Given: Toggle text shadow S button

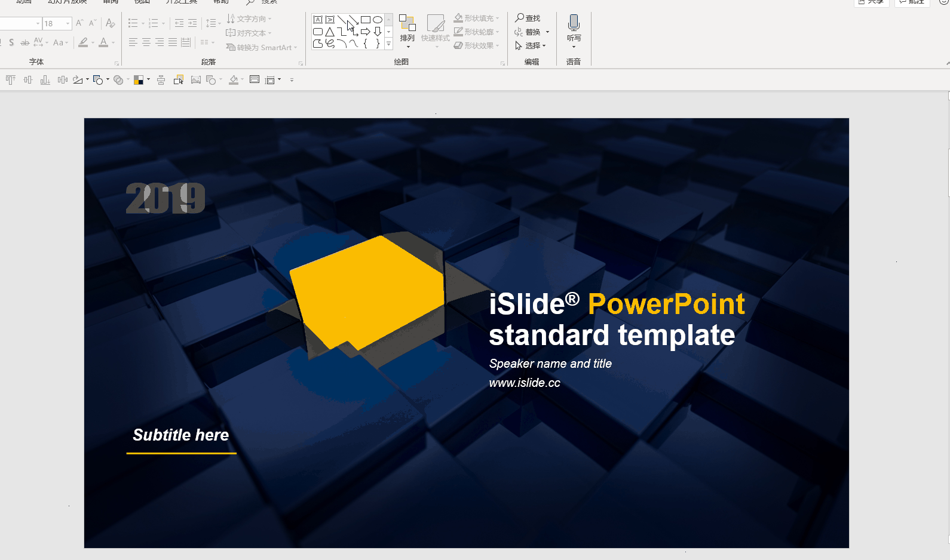Looking at the screenshot, I should coord(11,42).
